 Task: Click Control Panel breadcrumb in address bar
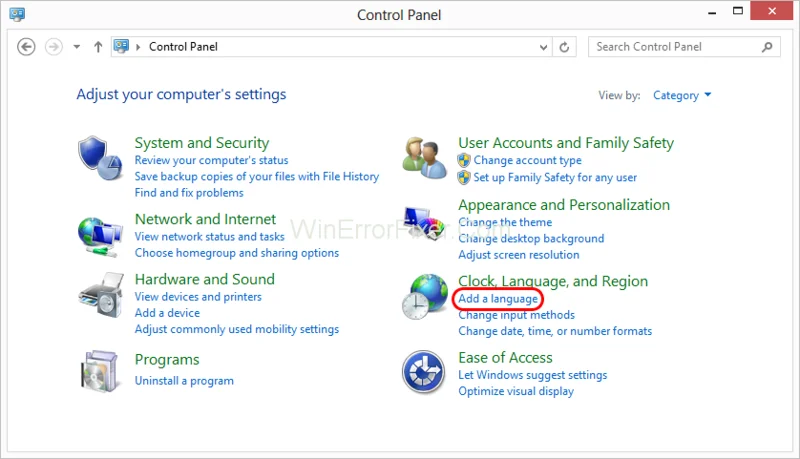(183, 47)
